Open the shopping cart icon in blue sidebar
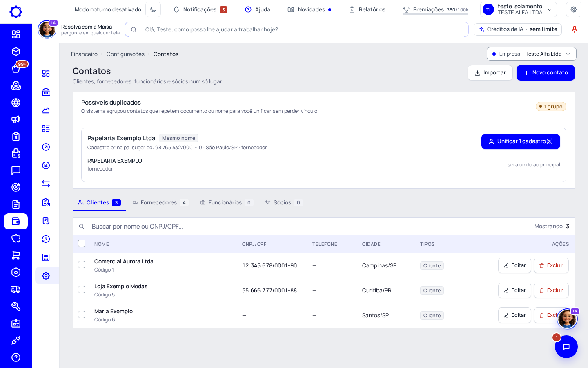 (16, 255)
